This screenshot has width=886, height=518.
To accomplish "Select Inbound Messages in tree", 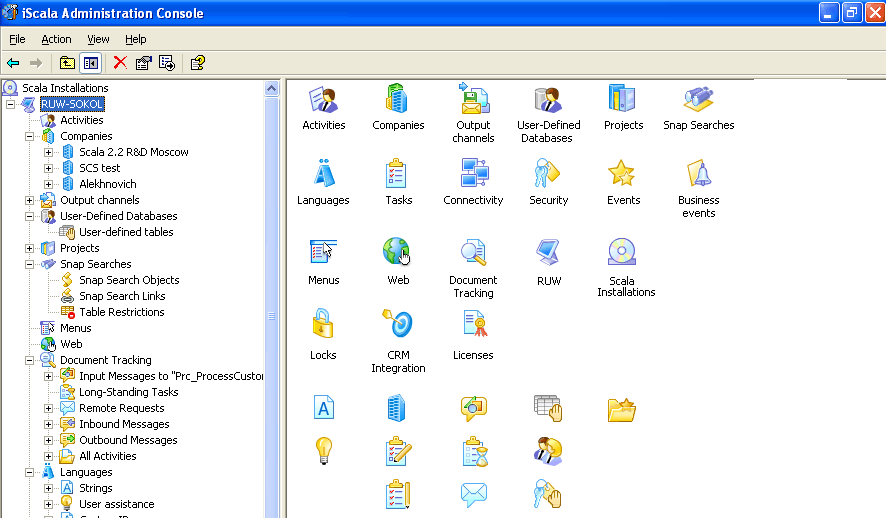I will (x=124, y=424).
